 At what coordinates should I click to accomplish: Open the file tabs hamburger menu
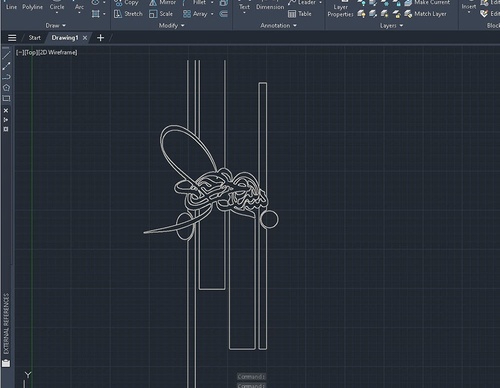click(x=12, y=38)
